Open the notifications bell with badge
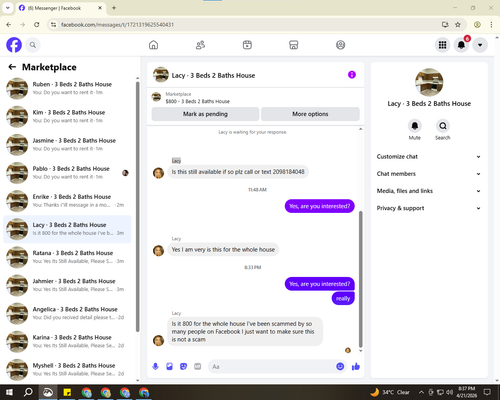 (461, 45)
